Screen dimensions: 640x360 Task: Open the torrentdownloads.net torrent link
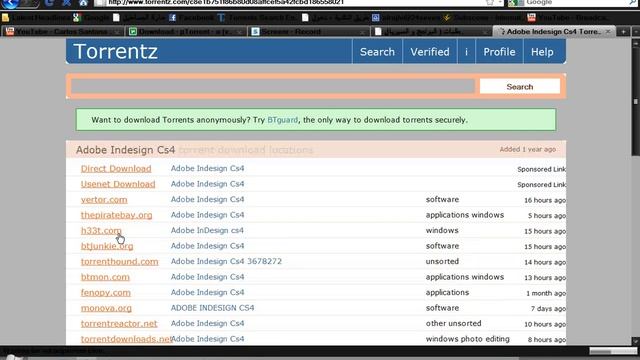126,339
